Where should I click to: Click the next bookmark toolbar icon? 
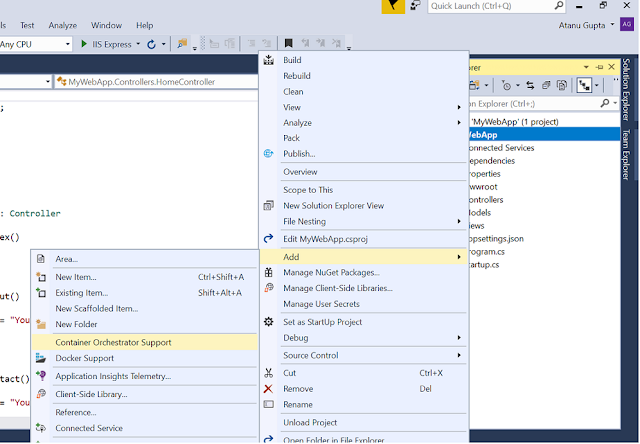320,43
